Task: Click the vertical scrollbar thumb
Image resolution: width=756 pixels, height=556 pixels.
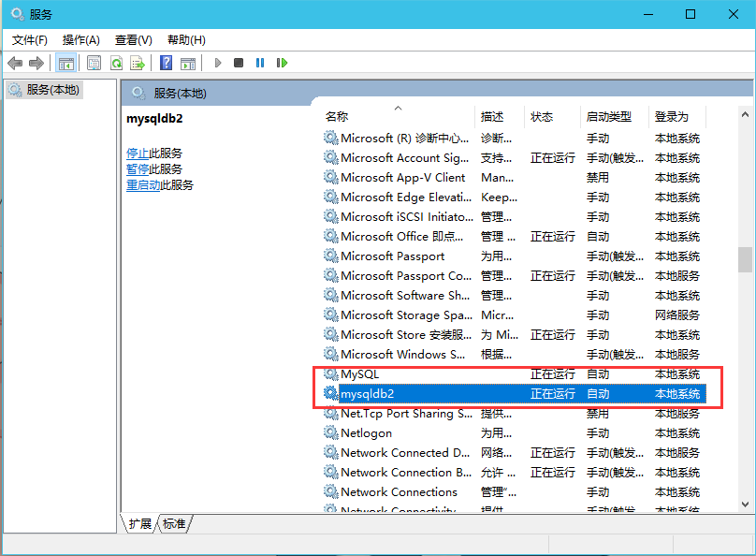Action: coord(745,259)
